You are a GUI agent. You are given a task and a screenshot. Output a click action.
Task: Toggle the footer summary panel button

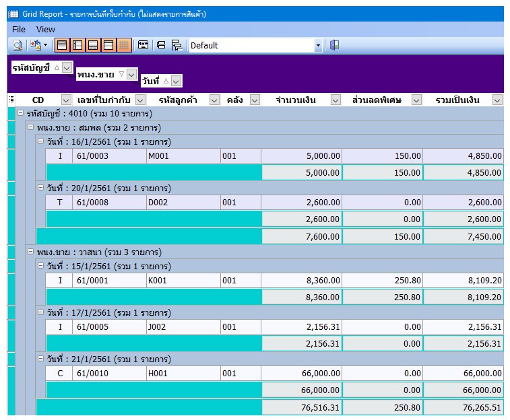(x=93, y=45)
